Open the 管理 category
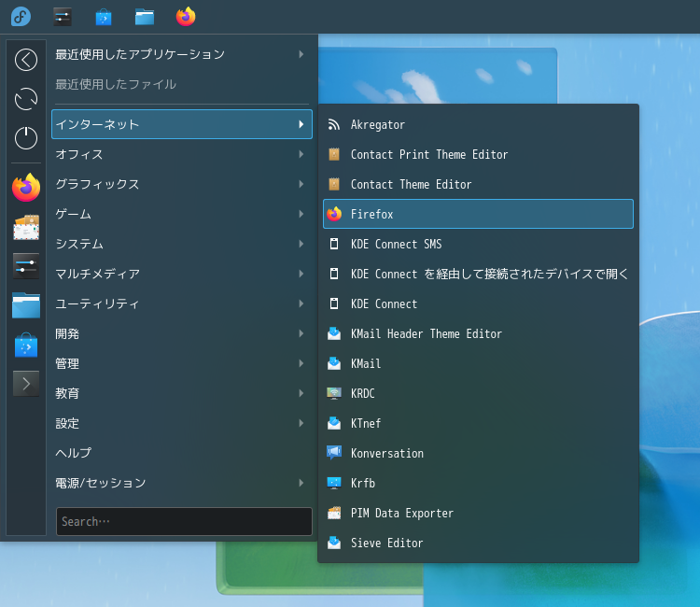The width and height of the screenshot is (700, 607). click(182, 363)
